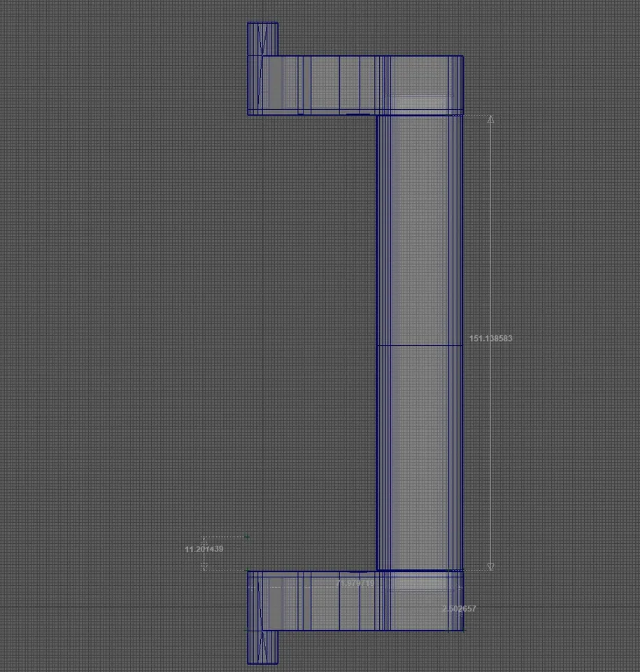The image size is (640, 672).
Task: Select the 71.979718 distance measurement label
Action: tap(355, 583)
